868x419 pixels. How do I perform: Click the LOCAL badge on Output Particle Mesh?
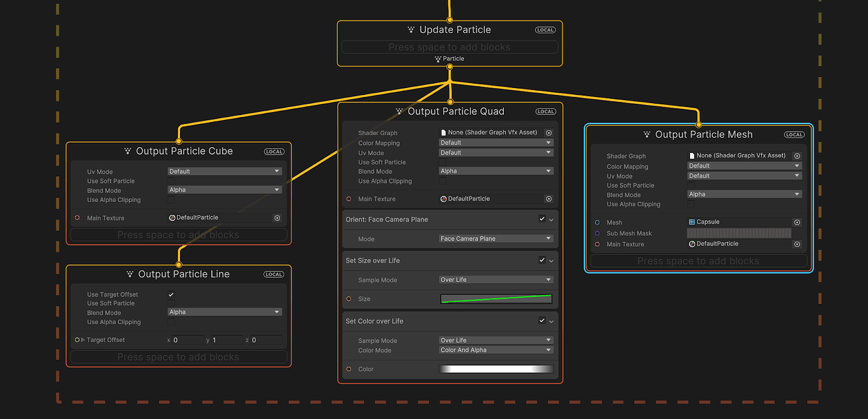(794, 134)
